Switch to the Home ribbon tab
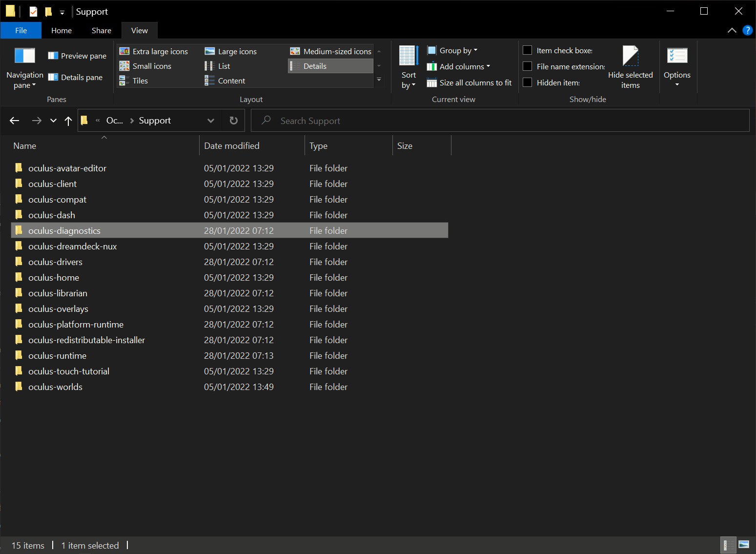The height and width of the screenshot is (554, 756). [x=61, y=30]
